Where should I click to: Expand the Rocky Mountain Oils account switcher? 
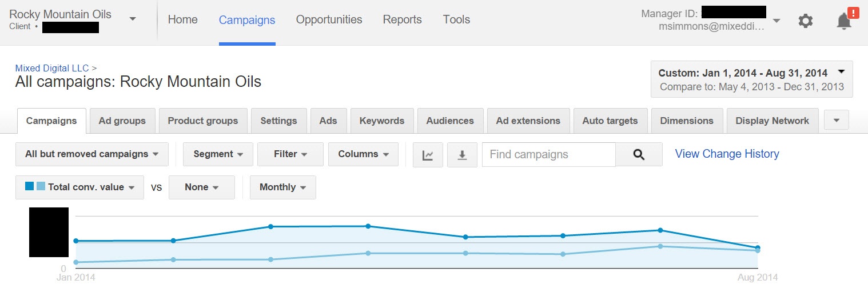[x=133, y=19]
